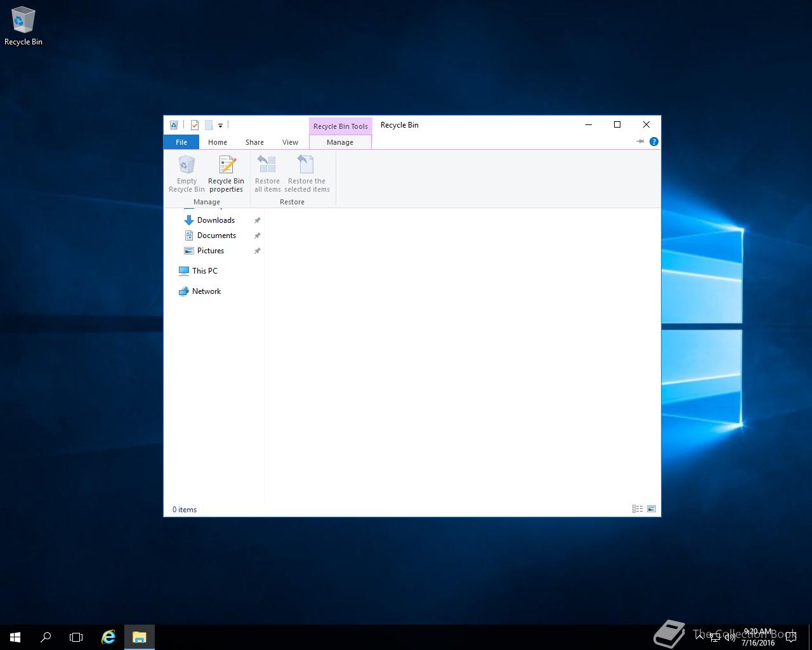Open the Action Center notification icon

click(x=790, y=637)
